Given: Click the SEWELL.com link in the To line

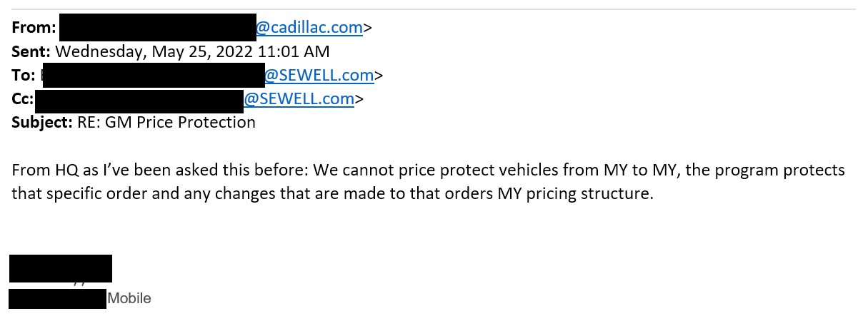Looking at the screenshot, I should tap(319, 75).
